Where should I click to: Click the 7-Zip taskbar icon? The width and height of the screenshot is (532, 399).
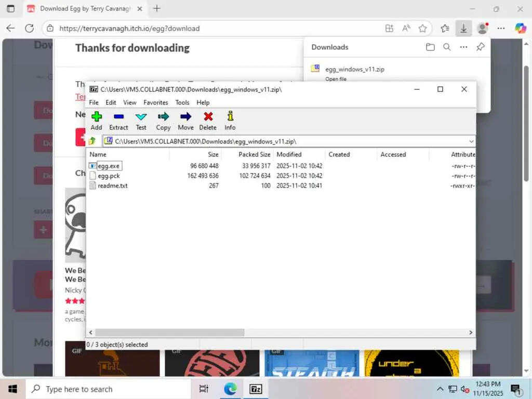(x=256, y=389)
